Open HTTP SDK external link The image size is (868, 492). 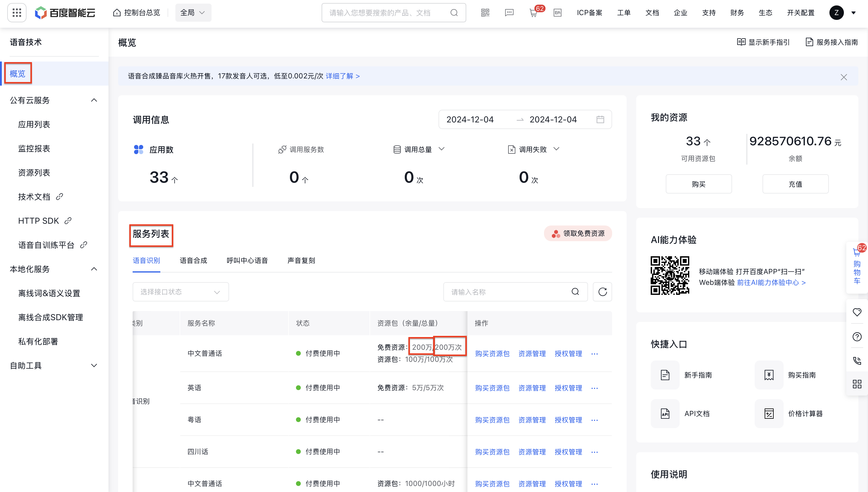[45, 221]
